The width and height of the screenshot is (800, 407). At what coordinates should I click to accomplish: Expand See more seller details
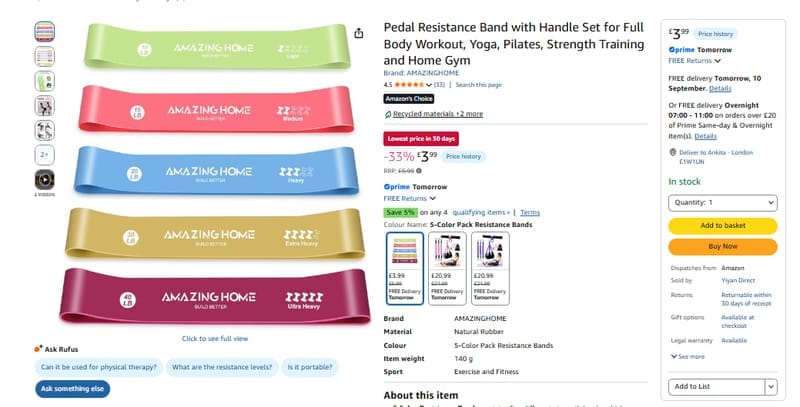[x=687, y=357]
